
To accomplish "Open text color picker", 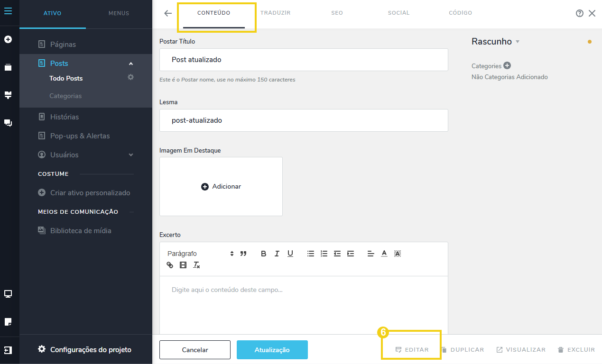I will [x=384, y=254].
